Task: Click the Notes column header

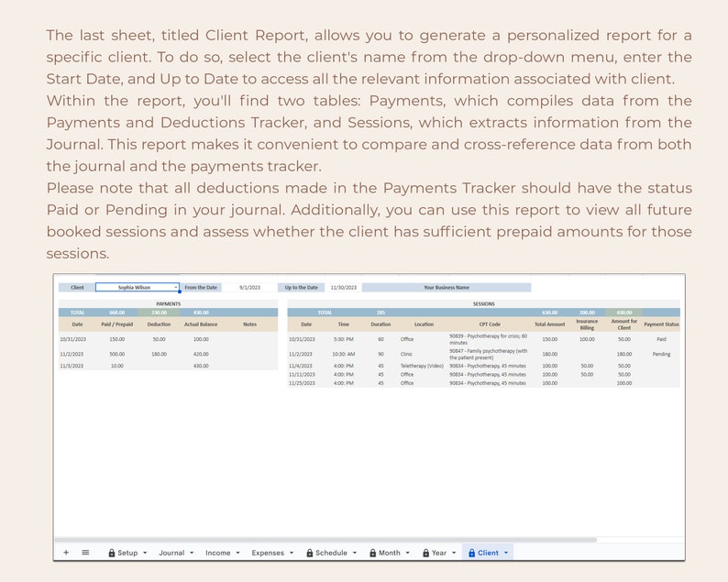Action: [249, 324]
